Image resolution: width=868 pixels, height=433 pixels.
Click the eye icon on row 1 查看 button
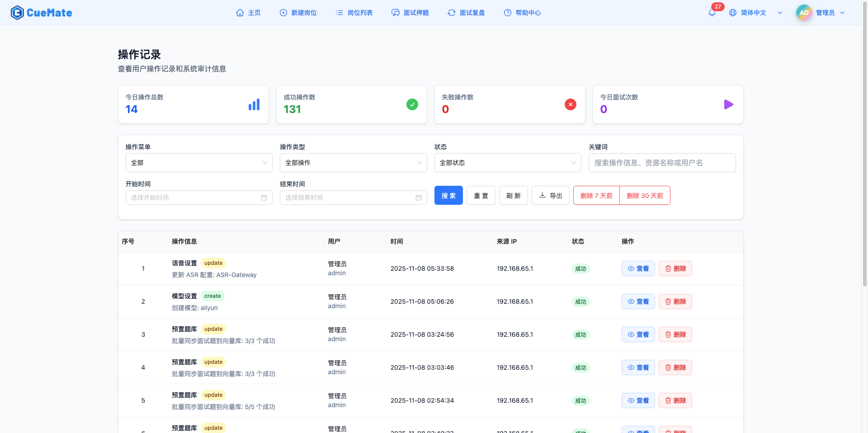point(632,268)
